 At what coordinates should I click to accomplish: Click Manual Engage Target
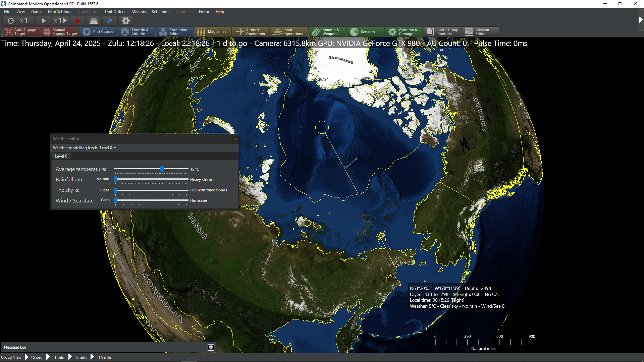[x=60, y=32]
